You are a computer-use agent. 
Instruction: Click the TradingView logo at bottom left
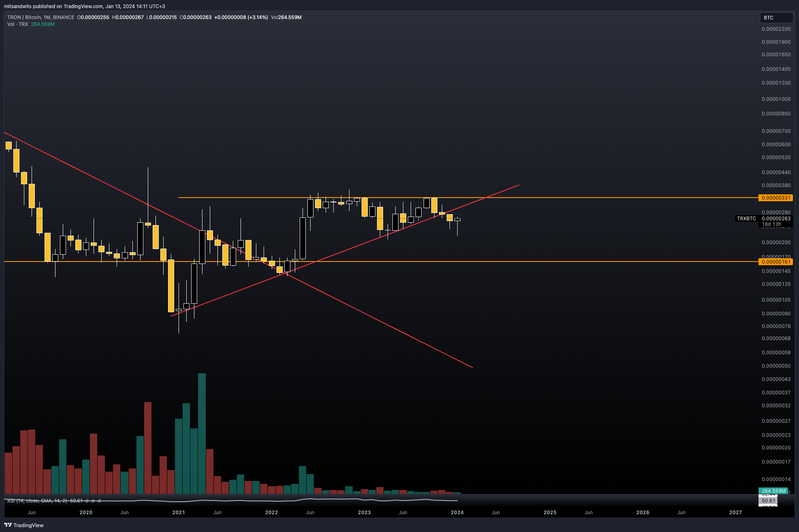(x=24, y=525)
